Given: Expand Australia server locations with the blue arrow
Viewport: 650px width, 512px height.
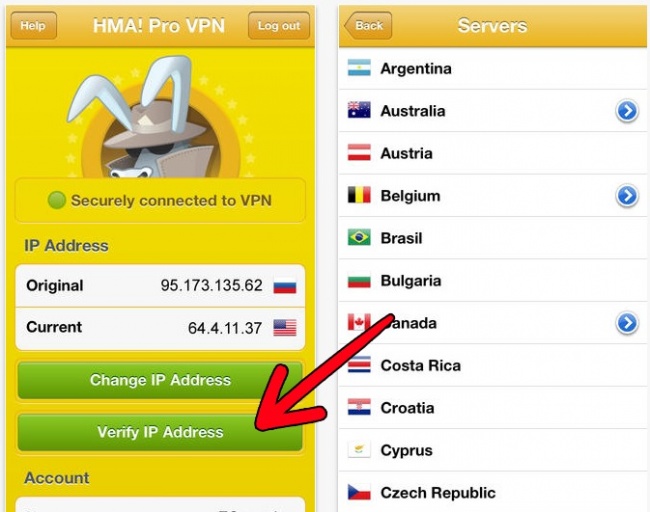Looking at the screenshot, I should pos(627,111).
